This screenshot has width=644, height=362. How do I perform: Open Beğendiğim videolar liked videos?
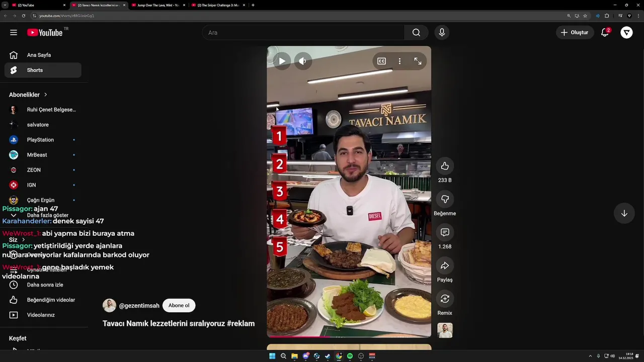[43, 300]
